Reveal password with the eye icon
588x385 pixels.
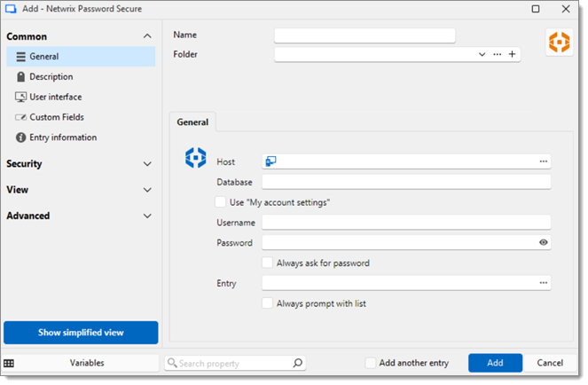(543, 242)
